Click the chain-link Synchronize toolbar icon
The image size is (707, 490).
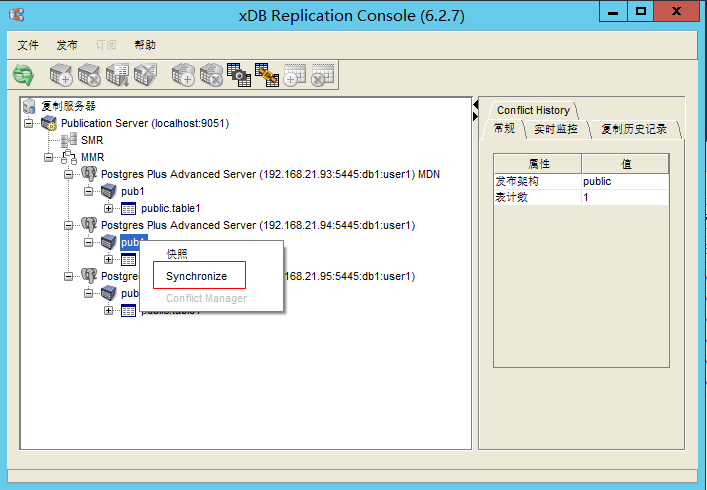pyautogui.click(x=267, y=75)
